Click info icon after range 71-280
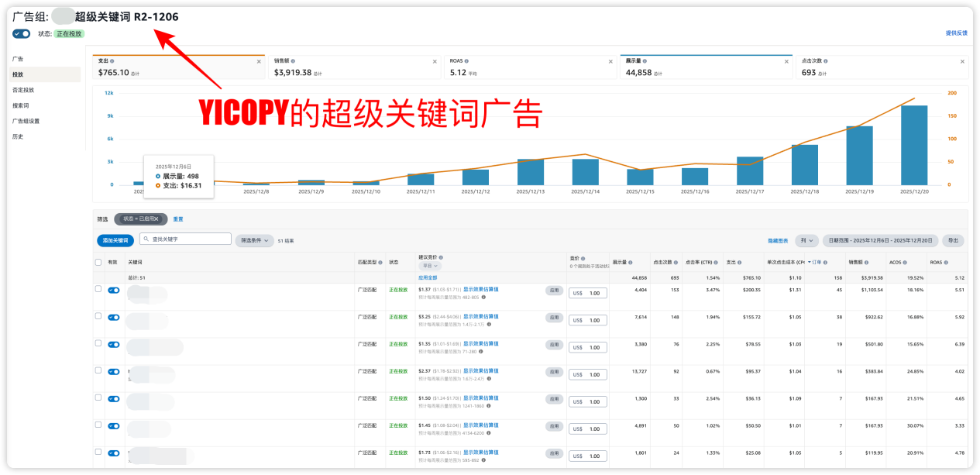 481,351
